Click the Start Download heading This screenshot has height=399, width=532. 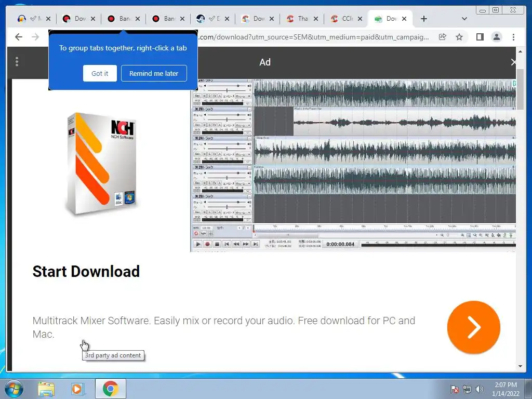(86, 271)
